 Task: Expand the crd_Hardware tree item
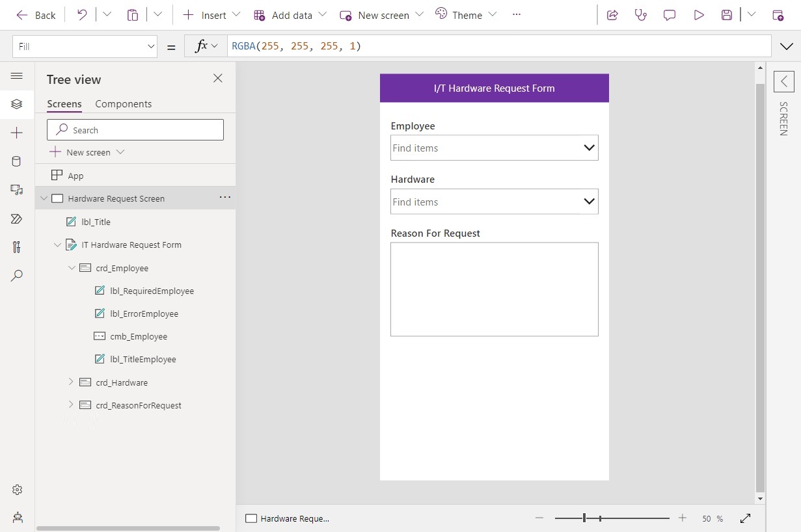pos(72,382)
